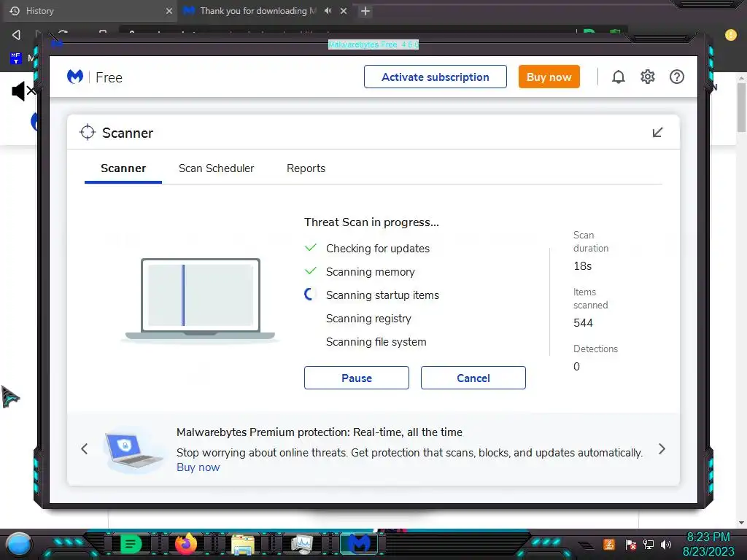Open File Explorer from the taskbar
The height and width of the screenshot is (560, 747).
tap(242, 544)
